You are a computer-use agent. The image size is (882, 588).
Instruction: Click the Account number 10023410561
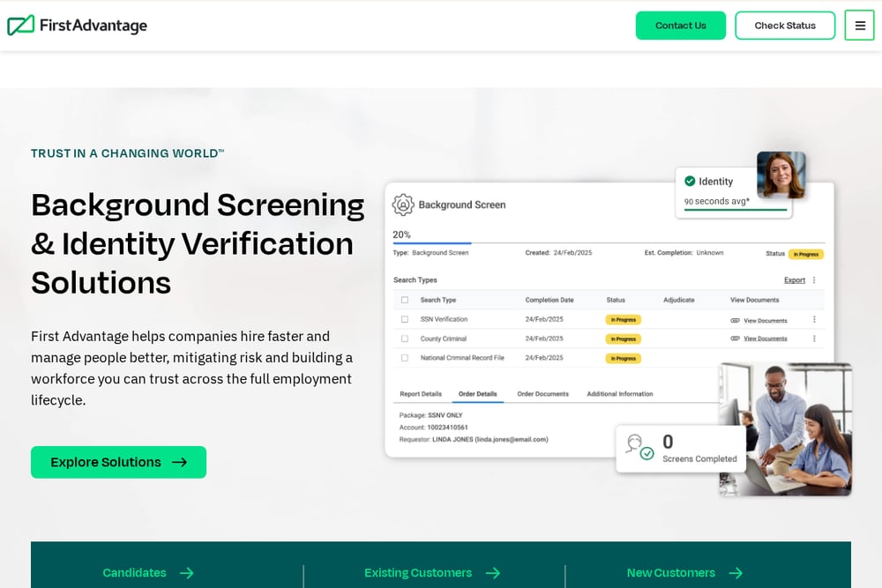[x=447, y=428]
